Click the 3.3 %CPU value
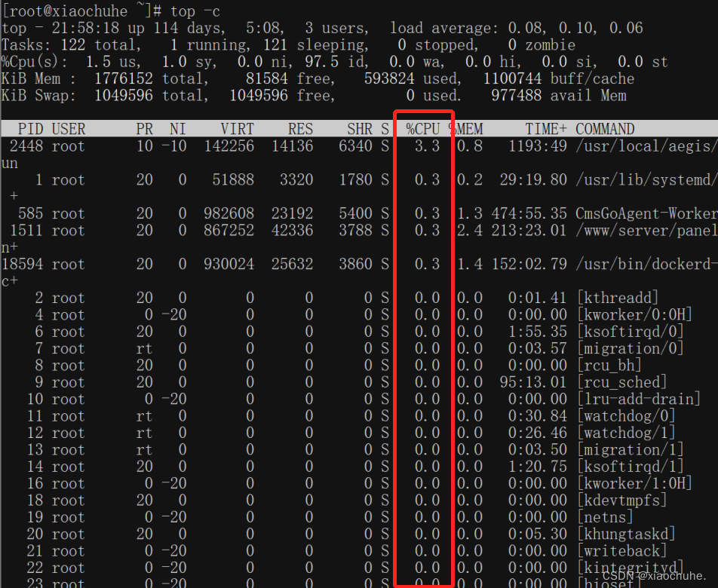 pos(427,146)
